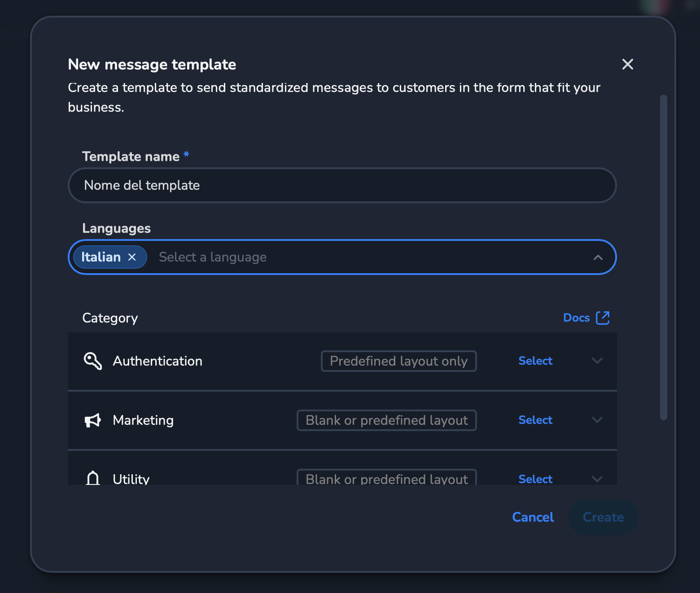Remove the Italian language chip

click(132, 257)
